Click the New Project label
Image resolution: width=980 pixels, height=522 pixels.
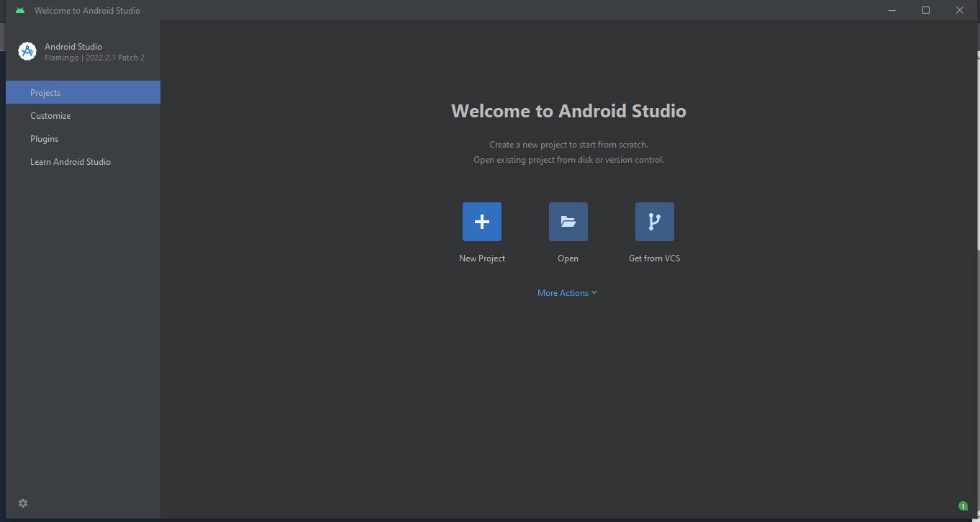point(482,258)
